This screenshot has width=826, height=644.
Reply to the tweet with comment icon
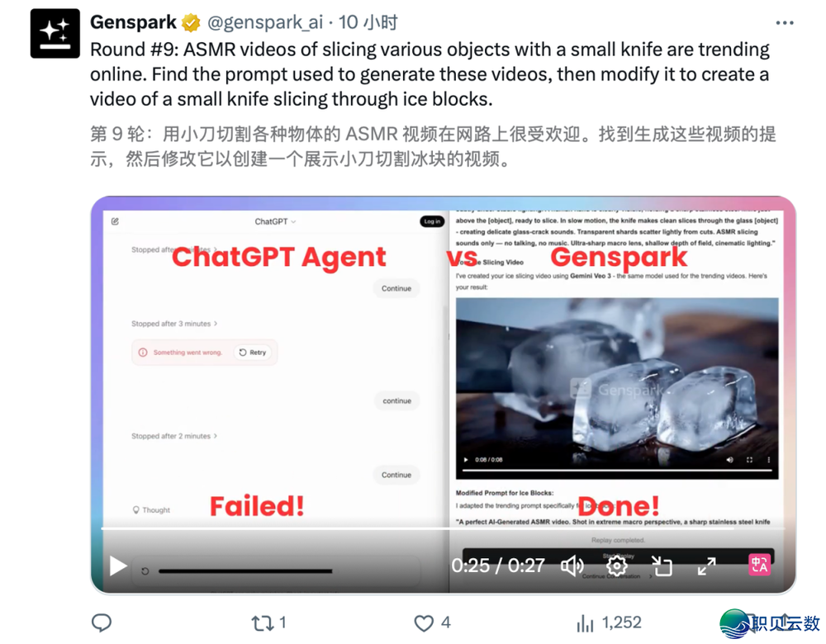101,623
